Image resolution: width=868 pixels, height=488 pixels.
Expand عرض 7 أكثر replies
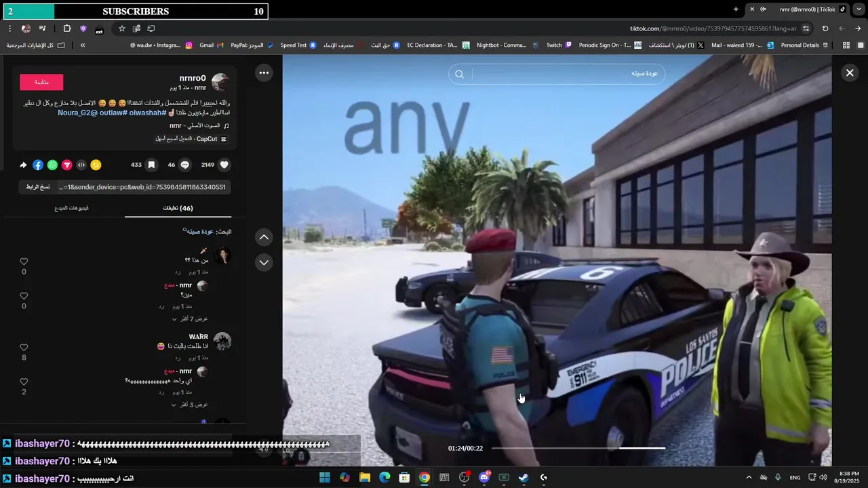[x=190, y=319]
